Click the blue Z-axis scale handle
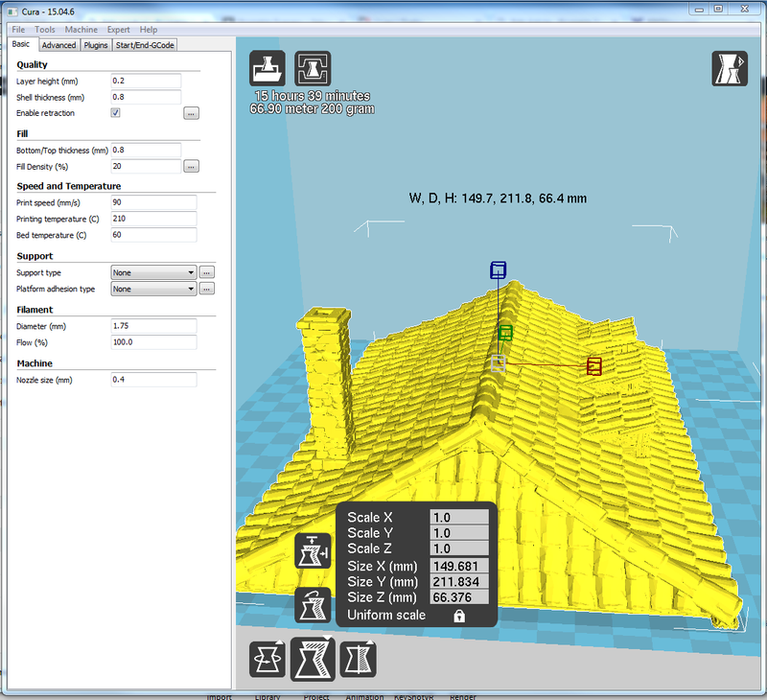767x700 pixels. pyautogui.click(x=498, y=270)
